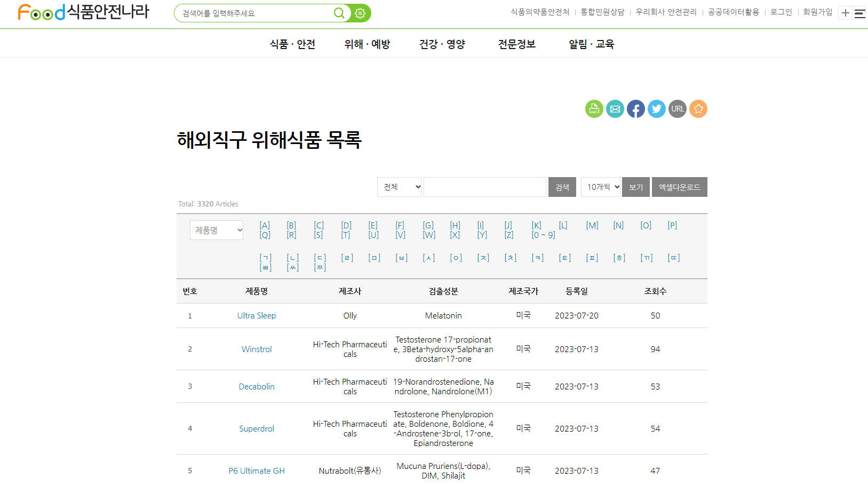Image resolution: width=868 pixels, height=486 pixels.
Task: Filter by letter [C]
Action: pos(318,225)
